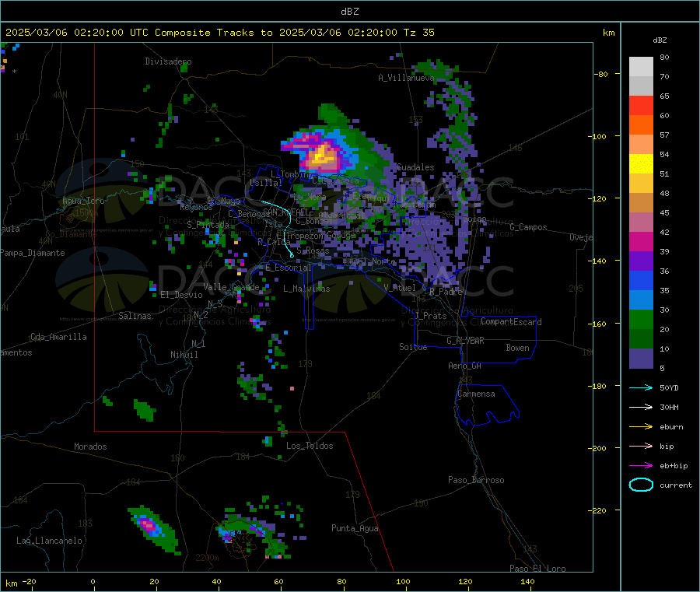Viewport: 700px width, 592px height.
Task: Click the 'Punta_Agua' map label
Action: tap(355, 528)
